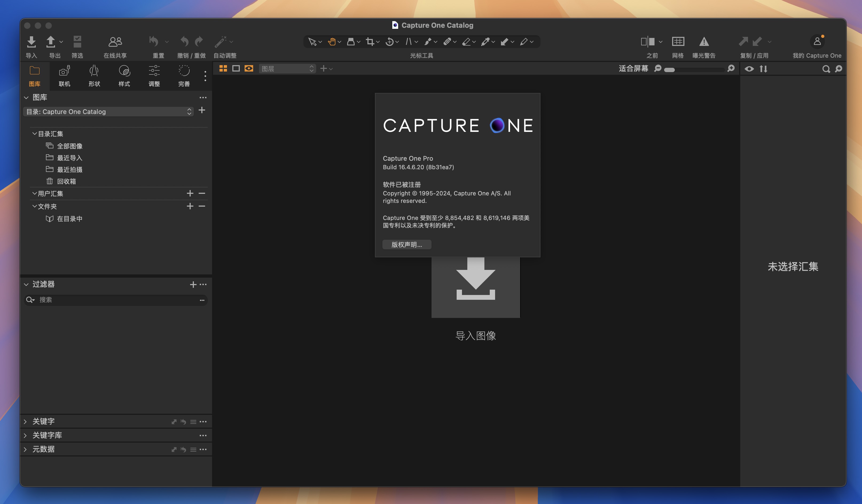Select 最近导入 collection

(69, 157)
